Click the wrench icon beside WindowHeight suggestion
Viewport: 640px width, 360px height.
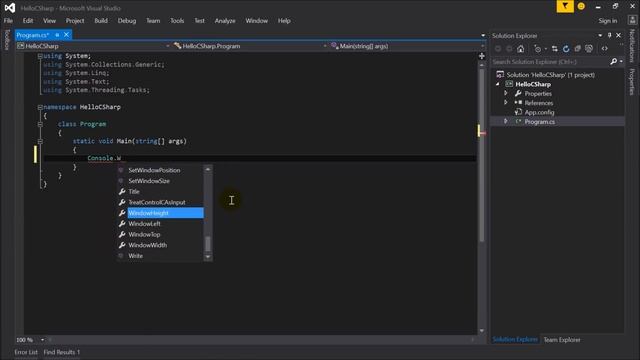pos(122,213)
